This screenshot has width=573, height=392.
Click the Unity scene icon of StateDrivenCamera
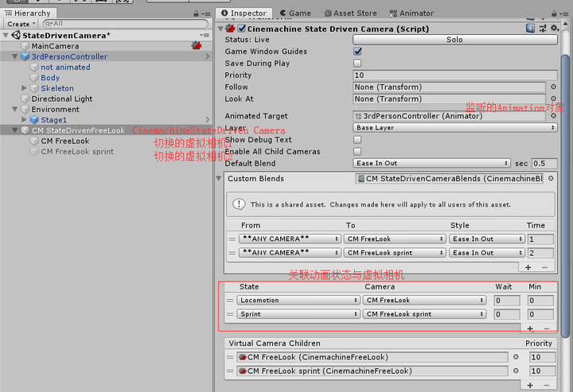click(16, 35)
